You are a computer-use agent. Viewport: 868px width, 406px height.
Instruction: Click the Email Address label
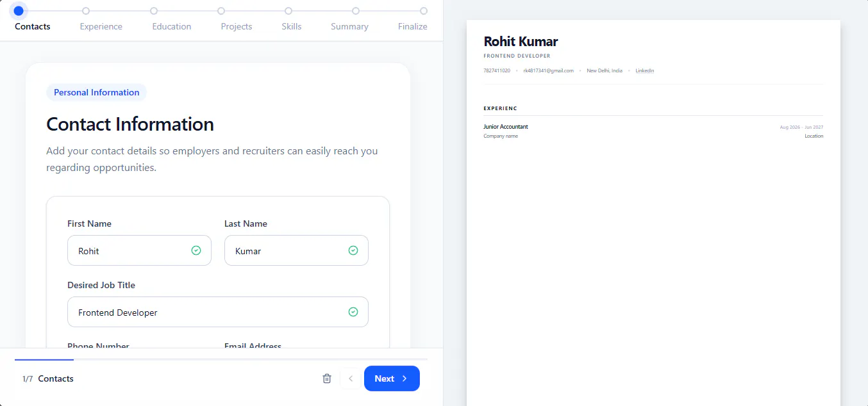[x=253, y=346]
